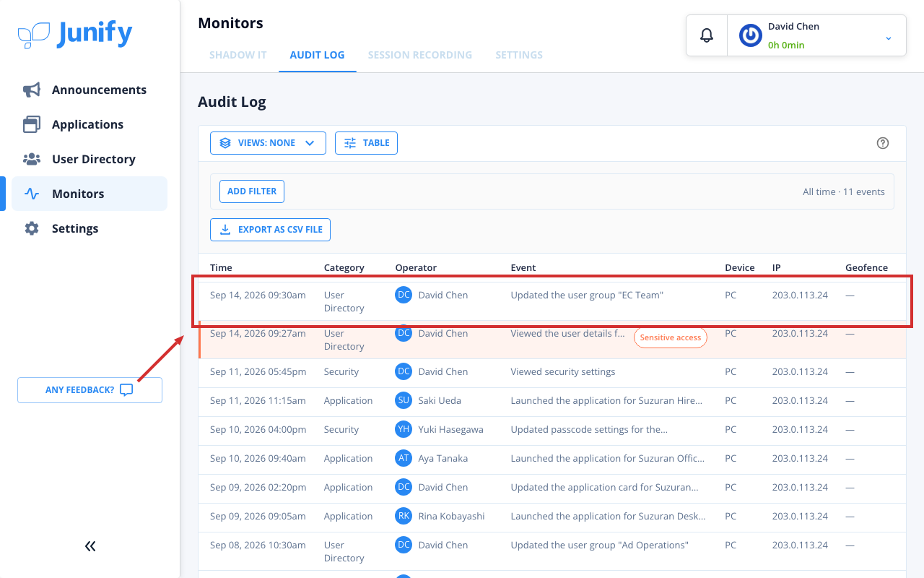Select Monitors in the sidebar
924x578 pixels.
coord(90,194)
